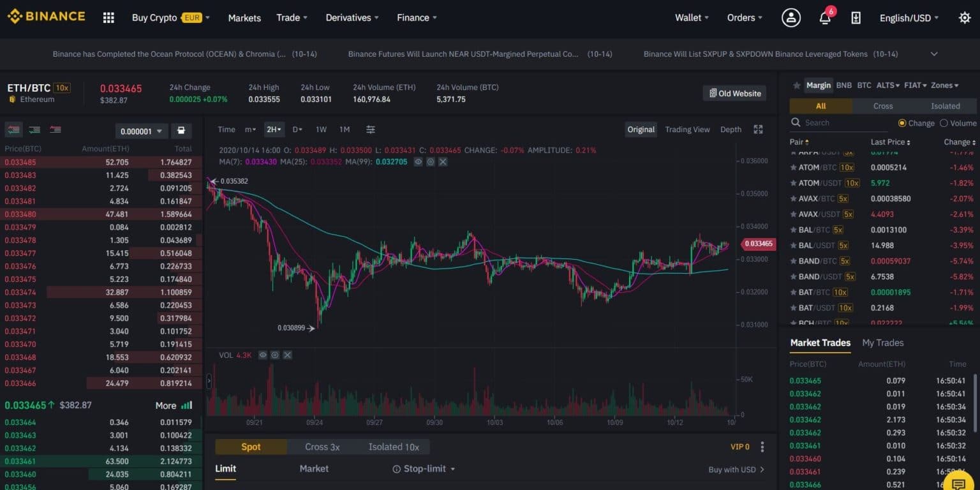The image size is (980, 490).
Task: Select the Market order tab
Action: coord(314,469)
